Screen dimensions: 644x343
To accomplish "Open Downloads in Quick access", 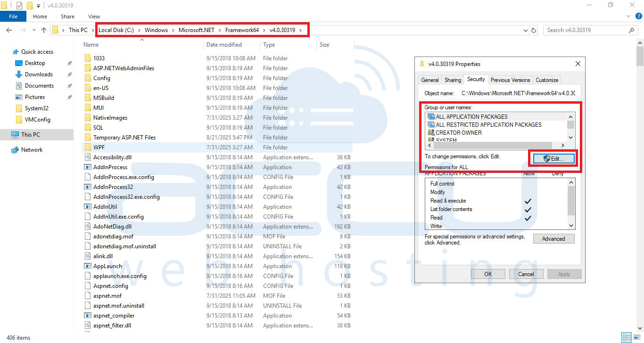I will 39,74.
